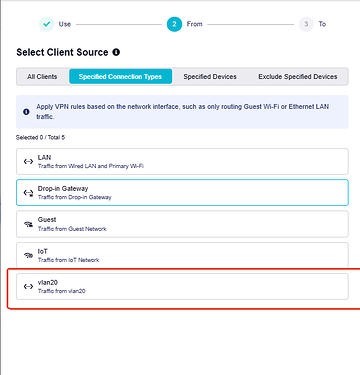Click the Traffic from IoT Network text
The image size is (360, 375).
click(x=68, y=260)
